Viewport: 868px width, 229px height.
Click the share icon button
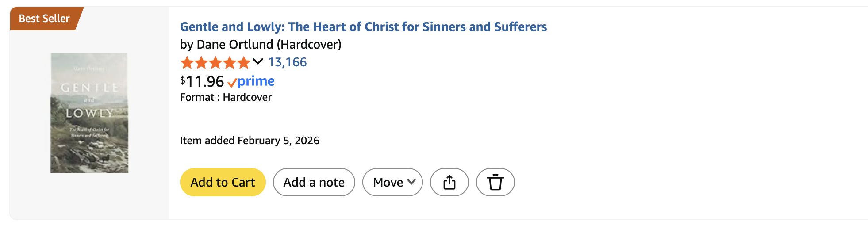pos(449,182)
